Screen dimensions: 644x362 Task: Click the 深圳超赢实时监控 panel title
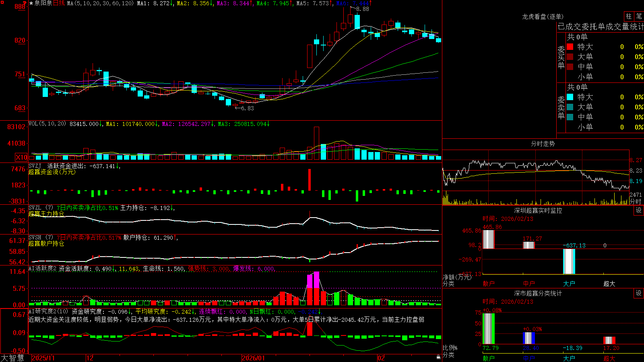tap(538, 210)
